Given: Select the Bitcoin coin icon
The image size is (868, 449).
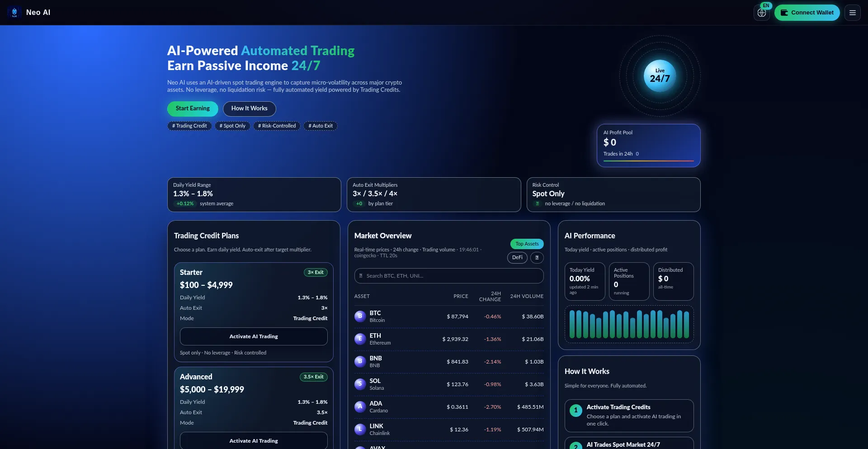Looking at the screenshot, I should pos(360,316).
